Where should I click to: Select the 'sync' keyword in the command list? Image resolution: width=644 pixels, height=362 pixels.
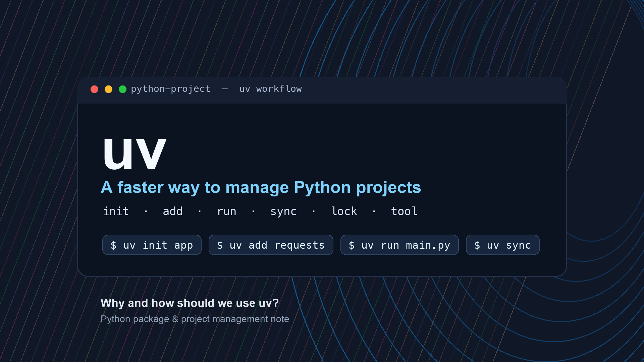283,212
